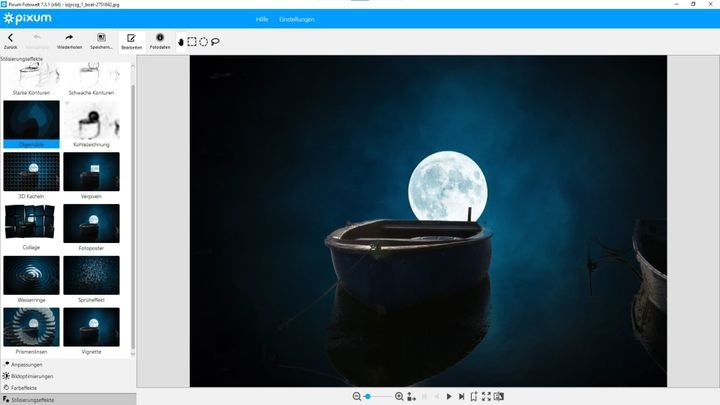This screenshot has width=720, height=405.
Task: Apply the Kohlezeichnung effect
Action: tap(91, 124)
